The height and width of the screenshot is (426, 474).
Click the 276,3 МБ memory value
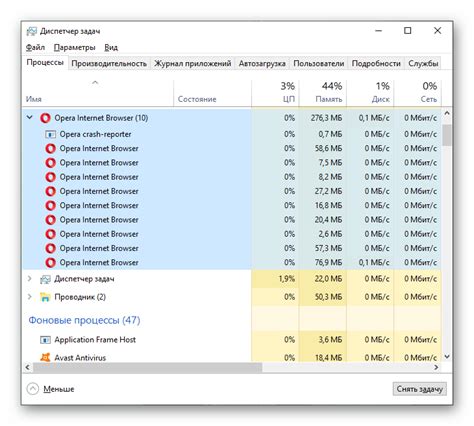[326, 118]
